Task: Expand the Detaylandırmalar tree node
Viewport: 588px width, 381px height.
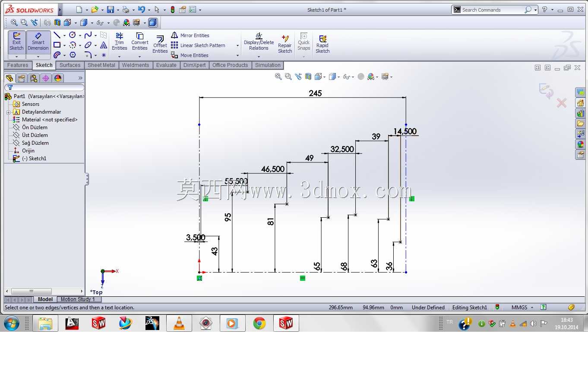Action: point(8,112)
